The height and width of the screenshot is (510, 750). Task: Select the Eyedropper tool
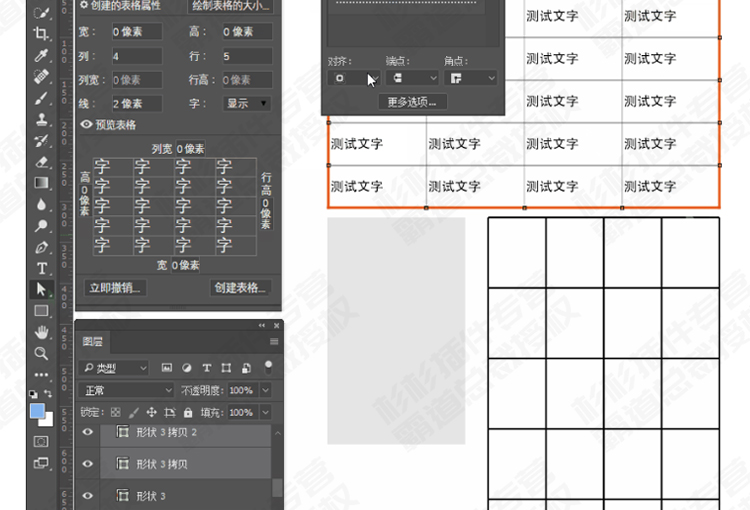click(x=41, y=55)
